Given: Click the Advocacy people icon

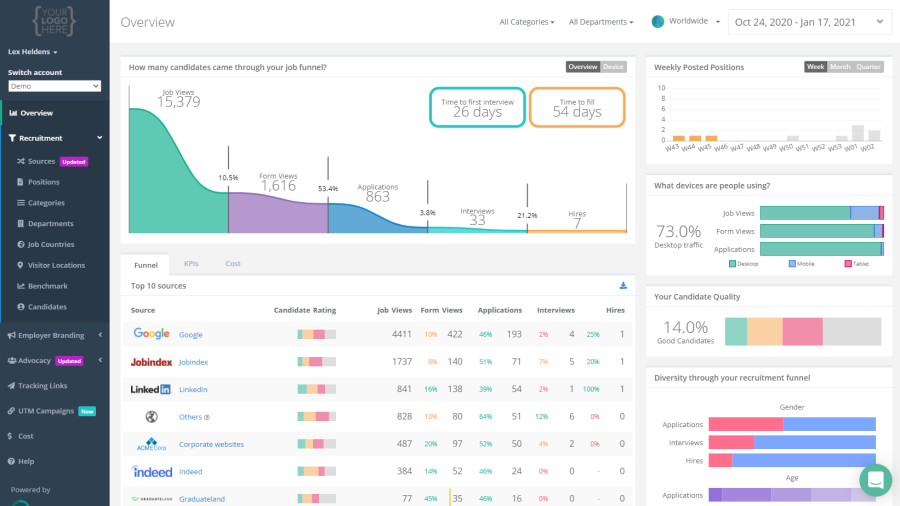Looking at the screenshot, I should click(x=11, y=360).
